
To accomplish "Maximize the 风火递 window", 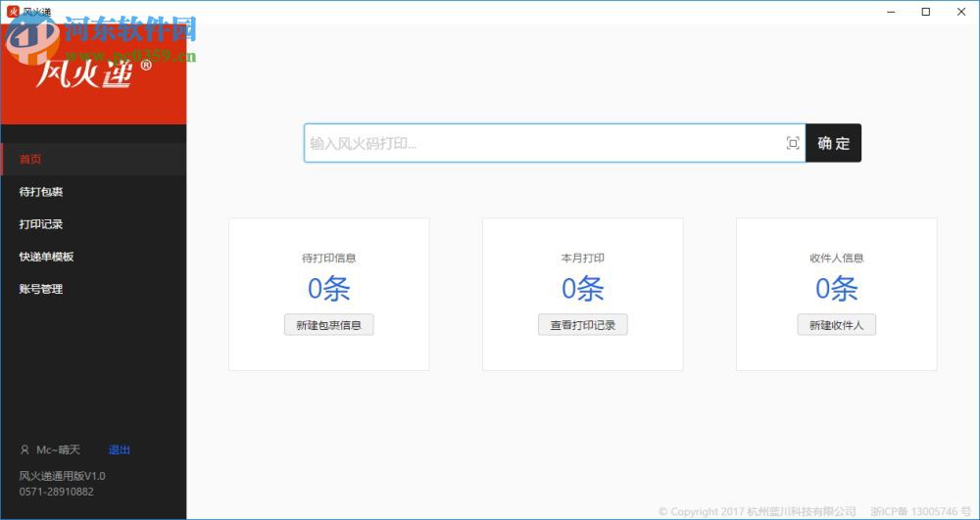I will pyautogui.click(x=926, y=11).
